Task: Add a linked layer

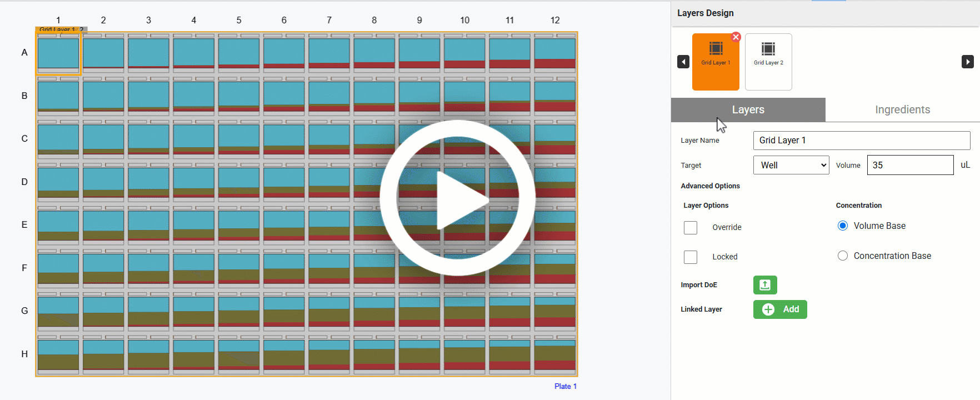Action: (780, 309)
